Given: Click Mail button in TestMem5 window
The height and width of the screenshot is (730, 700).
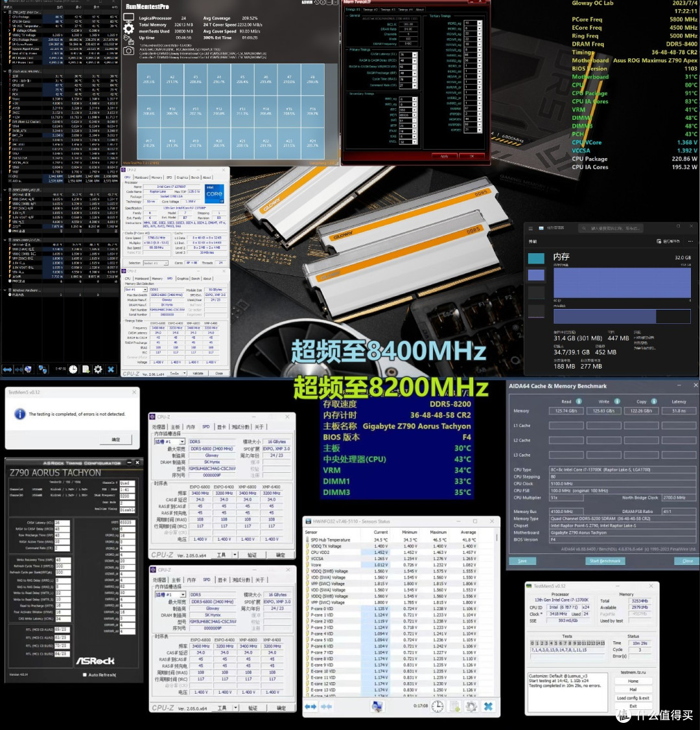Looking at the screenshot, I should (x=633, y=689).
